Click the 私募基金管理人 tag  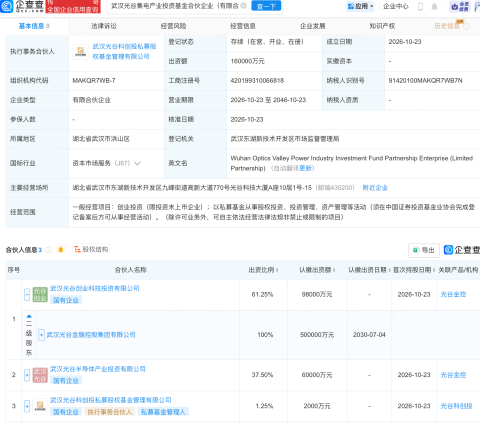(163, 412)
